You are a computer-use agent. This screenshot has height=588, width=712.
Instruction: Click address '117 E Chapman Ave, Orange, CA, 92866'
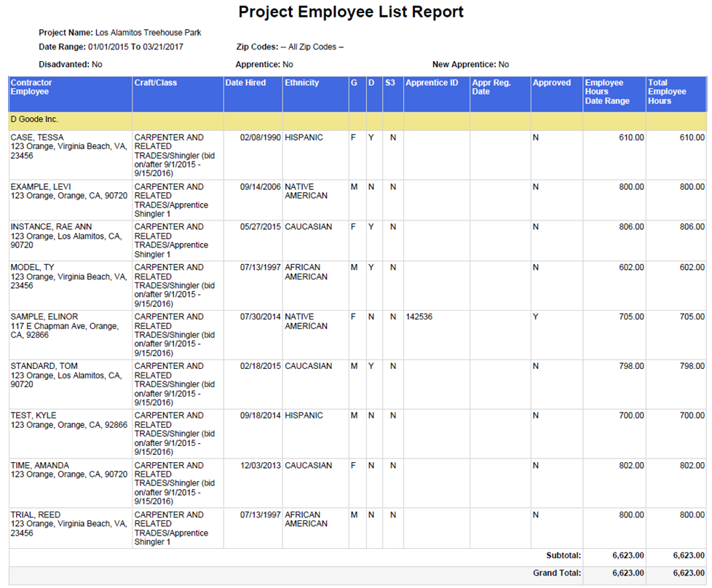(65, 330)
